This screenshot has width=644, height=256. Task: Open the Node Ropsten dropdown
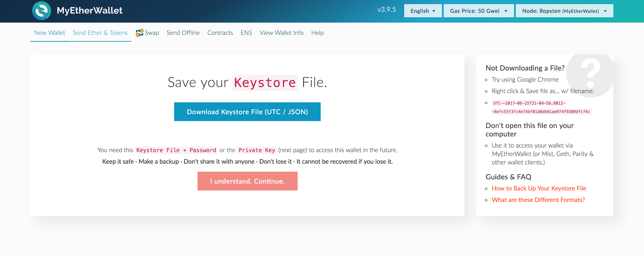pyautogui.click(x=564, y=11)
